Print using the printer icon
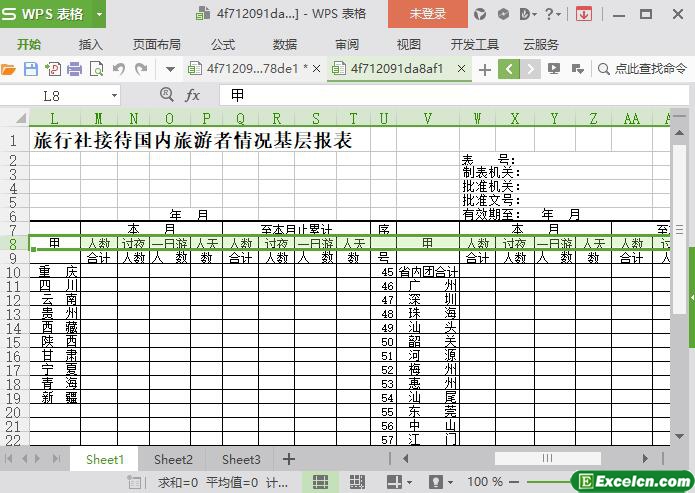The width and height of the screenshot is (695, 493). tap(74, 69)
